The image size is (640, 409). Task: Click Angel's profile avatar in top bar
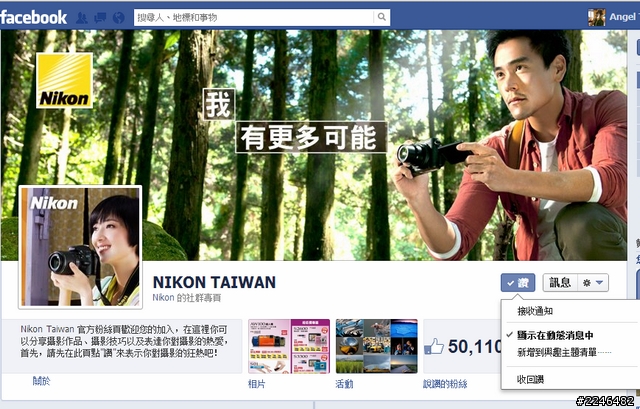tap(596, 18)
